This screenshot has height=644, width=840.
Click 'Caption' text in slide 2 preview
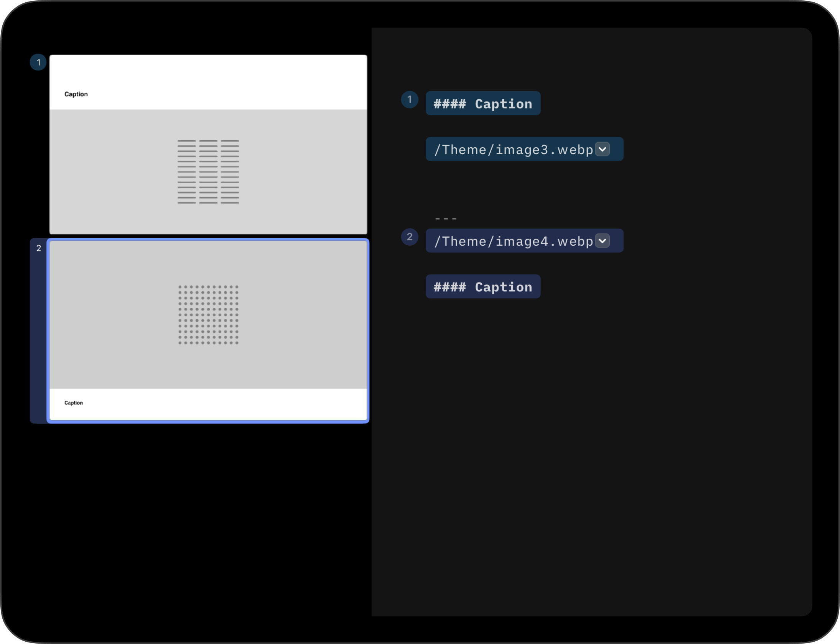[74, 403]
